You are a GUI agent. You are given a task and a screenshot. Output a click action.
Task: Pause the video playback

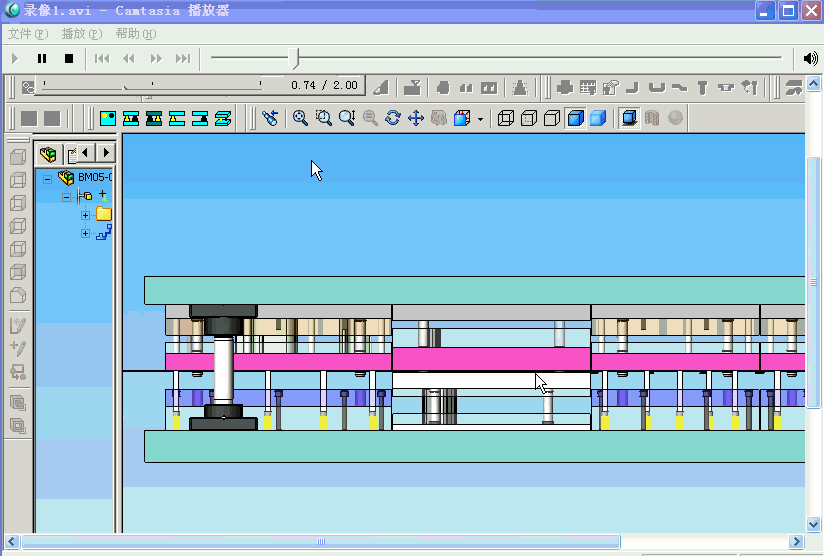tap(42, 58)
